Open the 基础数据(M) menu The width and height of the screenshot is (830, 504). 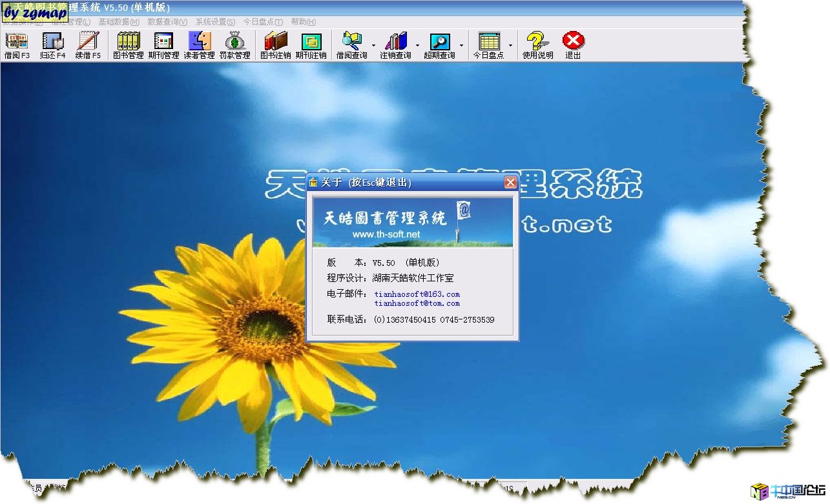(119, 22)
